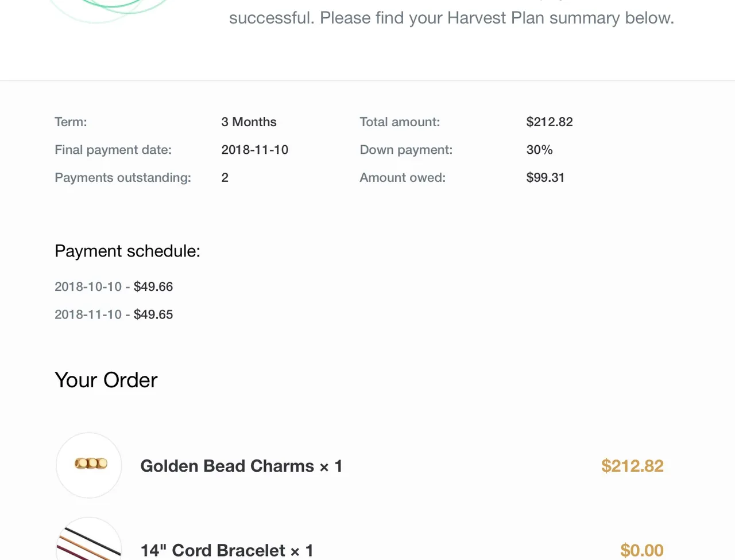Click the 30% down payment value
Screen dimensions: 735x560
[539, 150]
